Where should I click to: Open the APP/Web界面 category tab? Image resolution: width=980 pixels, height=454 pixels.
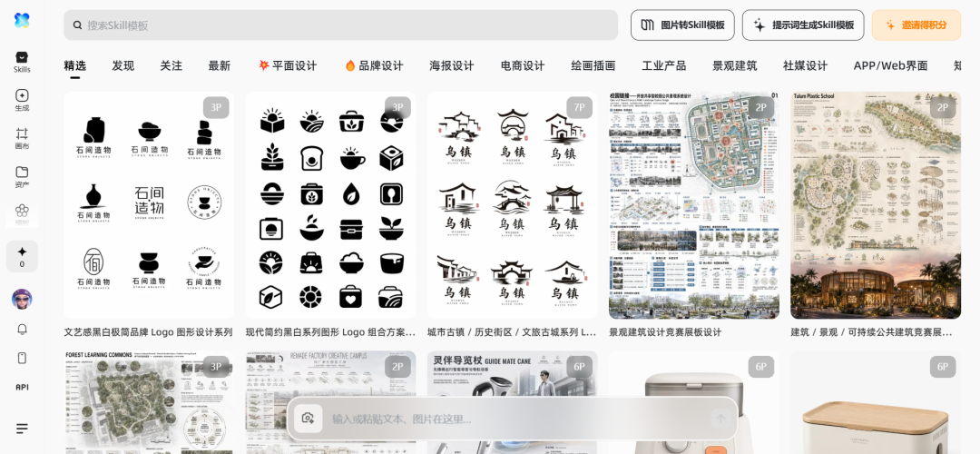(891, 65)
